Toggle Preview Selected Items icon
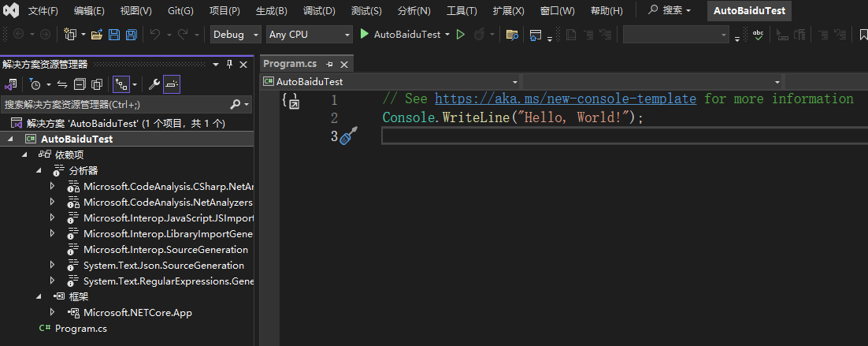This screenshot has height=346, width=868. coord(172,84)
